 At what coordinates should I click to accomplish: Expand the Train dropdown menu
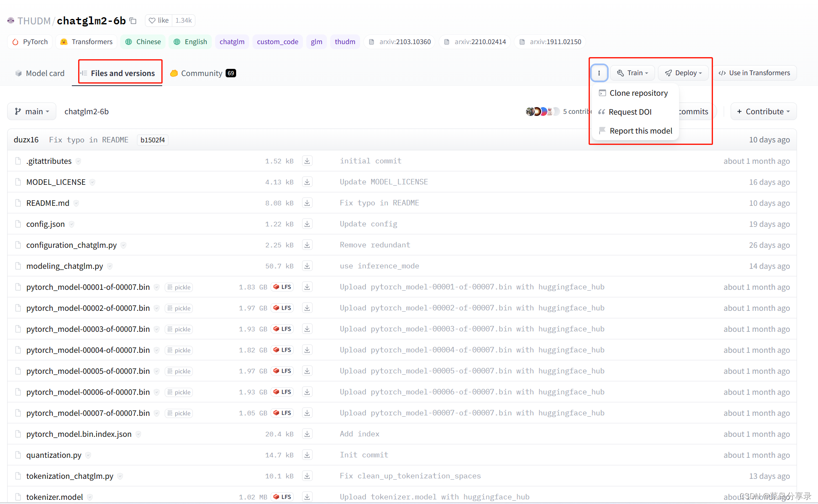click(634, 73)
